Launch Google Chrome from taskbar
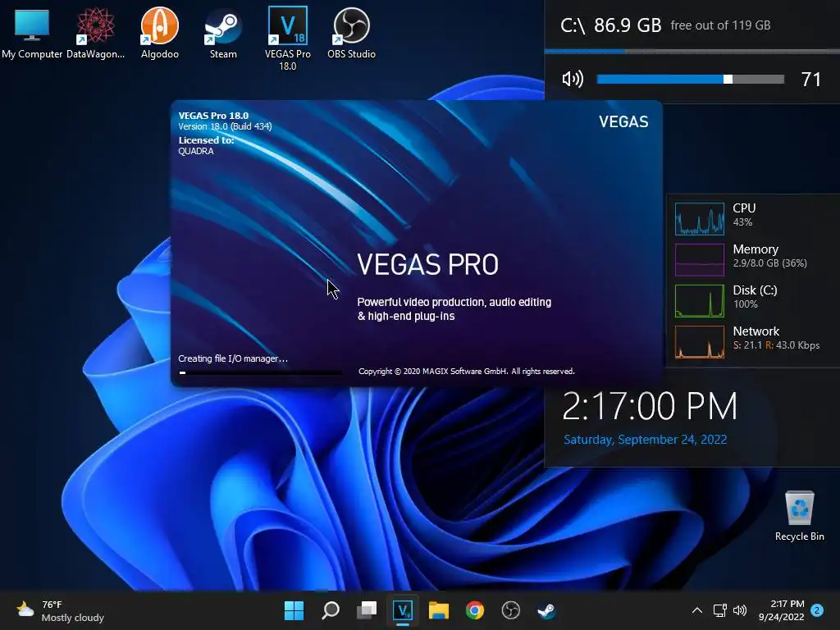The image size is (840, 630). click(x=475, y=610)
